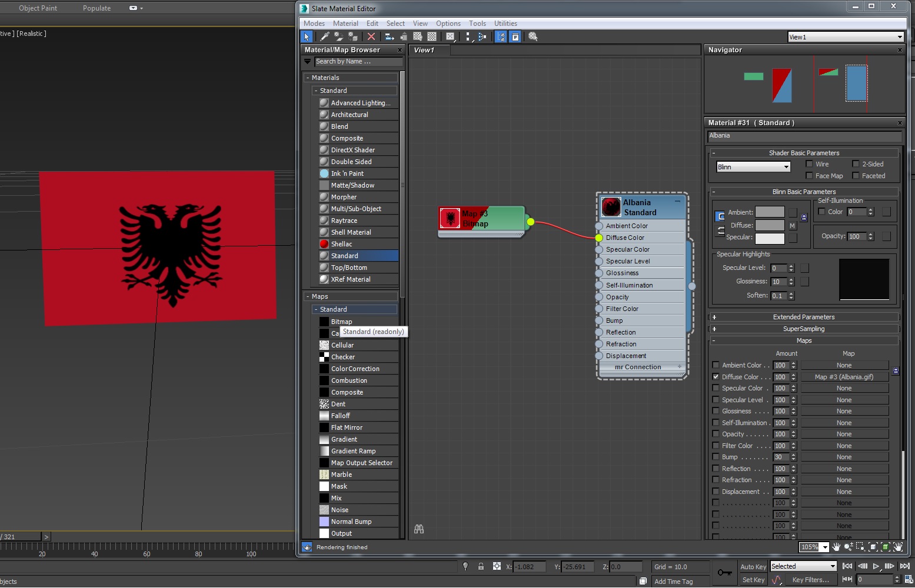Click the Play Animation button
The width and height of the screenshot is (915, 588).
[876, 566]
